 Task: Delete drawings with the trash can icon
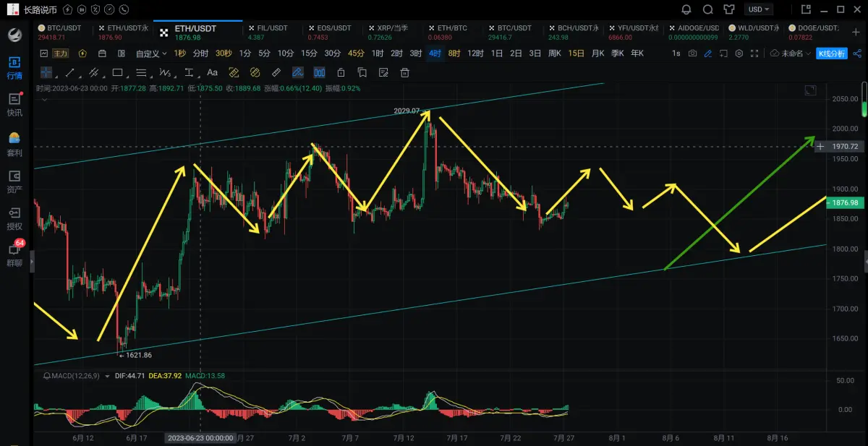pyautogui.click(x=405, y=72)
